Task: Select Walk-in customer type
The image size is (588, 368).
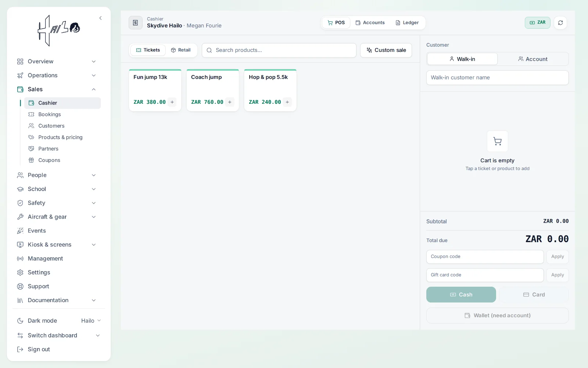Action: point(462,59)
